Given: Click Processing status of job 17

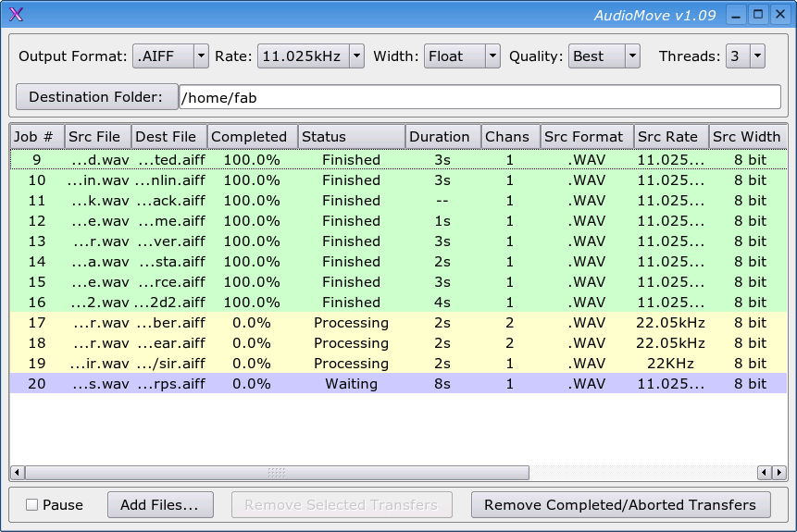Looking at the screenshot, I should (x=351, y=323).
